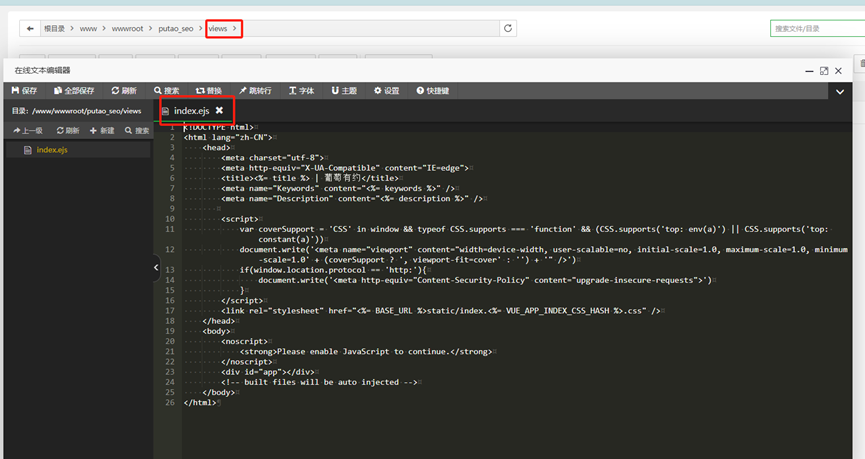
Task: Click the <title> line of code
Action: 310,178
